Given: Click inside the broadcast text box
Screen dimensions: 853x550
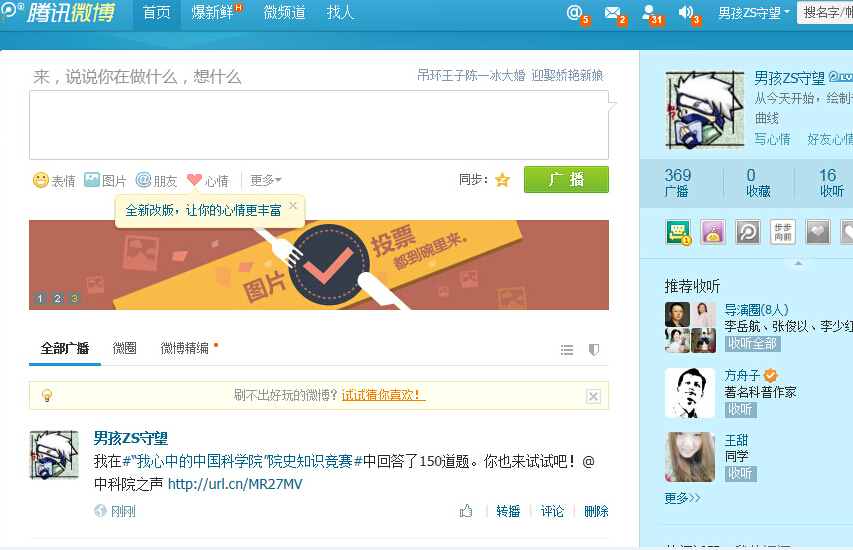Looking at the screenshot, I should (x=319, y=125).
